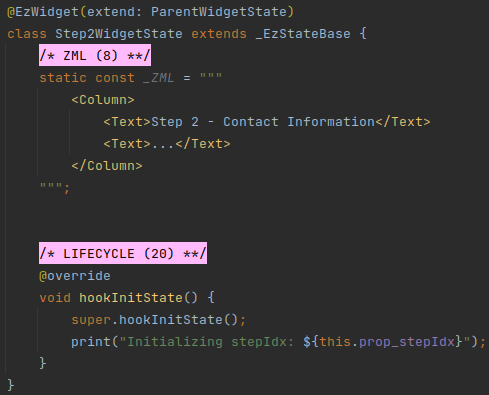Click the Step2WidgetState class name
The width and height of the screenshot is (489, 395).
tap(119, 34)
